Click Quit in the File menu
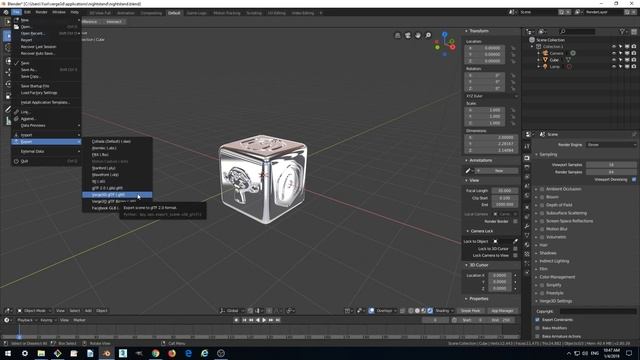 (46, 161)
